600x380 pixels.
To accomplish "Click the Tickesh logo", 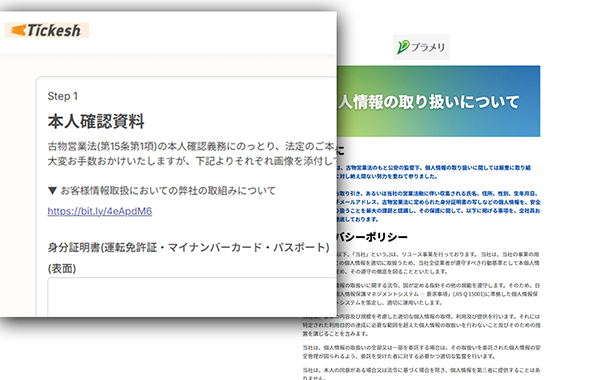I will [47, 30].
